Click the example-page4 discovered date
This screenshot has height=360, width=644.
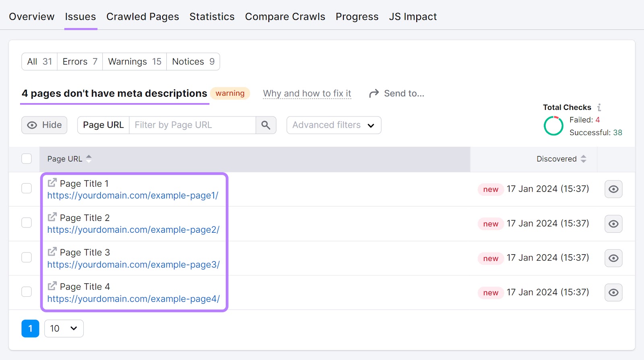[x=548, y=292]
